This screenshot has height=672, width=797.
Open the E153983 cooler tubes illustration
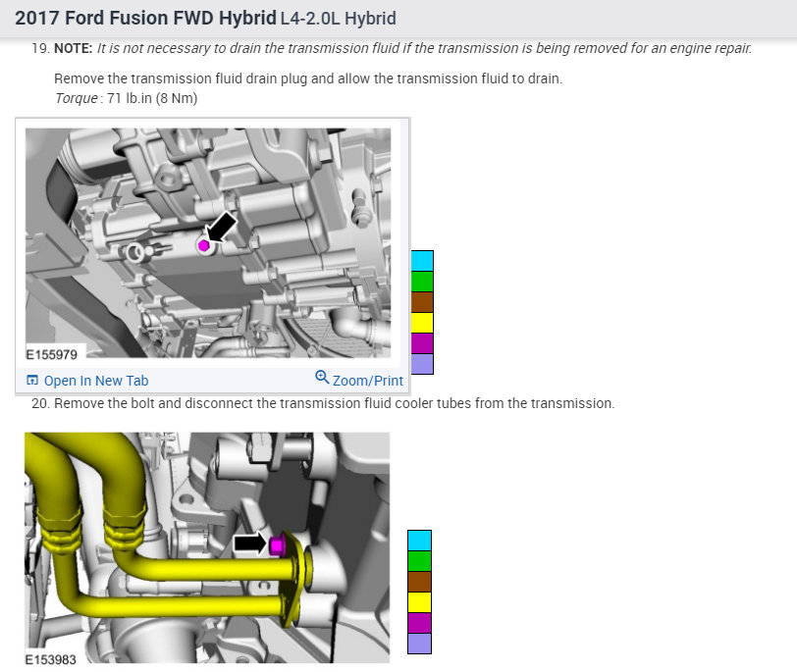click(x=207, y=547)
